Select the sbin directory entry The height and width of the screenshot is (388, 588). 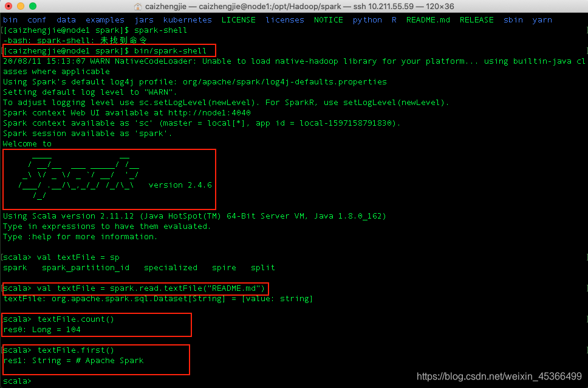[x=513, y=19]
